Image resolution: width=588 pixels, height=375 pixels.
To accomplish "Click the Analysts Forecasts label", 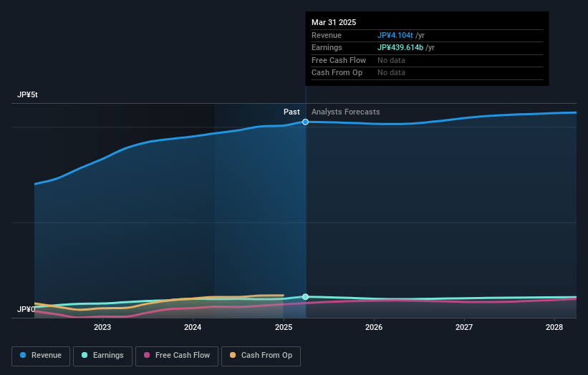I will pos(345,112).
